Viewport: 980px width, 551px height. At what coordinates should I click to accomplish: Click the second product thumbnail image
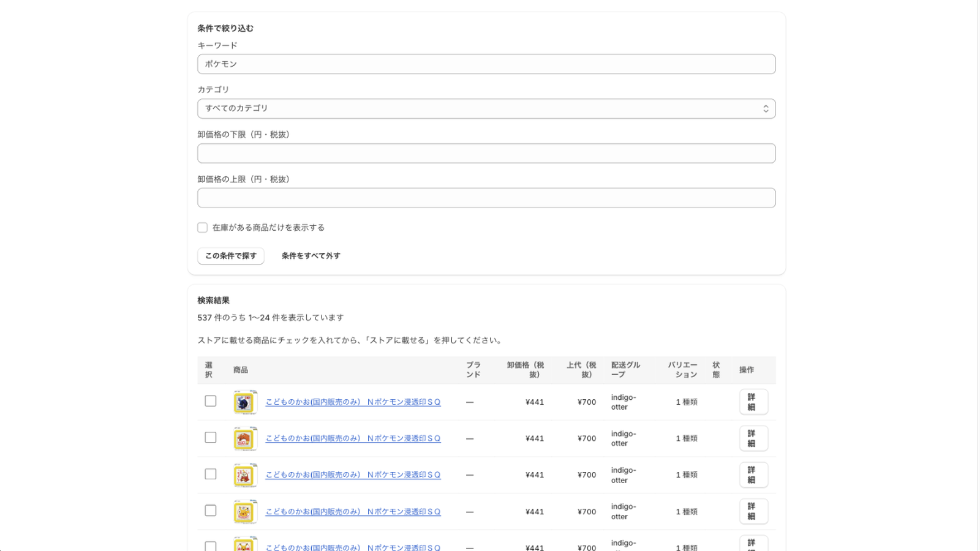pos(245,438)
